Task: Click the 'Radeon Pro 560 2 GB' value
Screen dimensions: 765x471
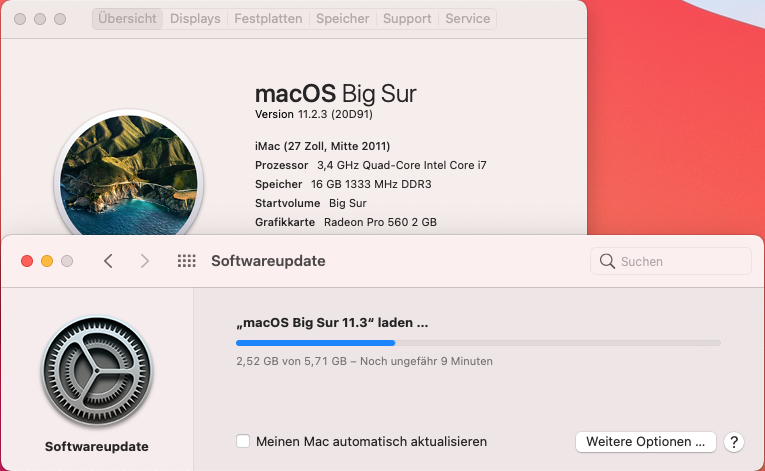Action: point(381,222)
